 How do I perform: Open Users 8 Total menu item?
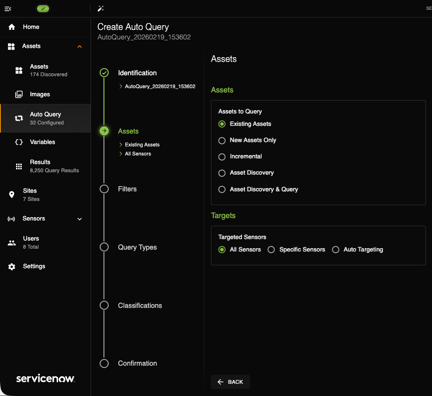(45, 243)
